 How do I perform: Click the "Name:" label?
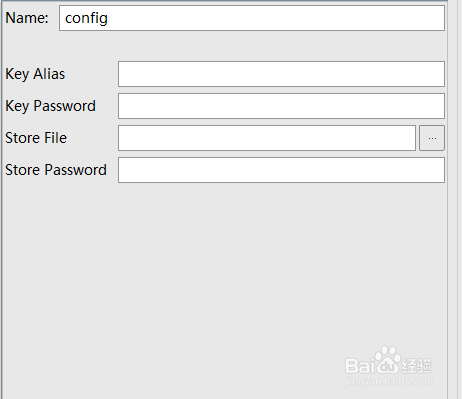click(27, 18)
